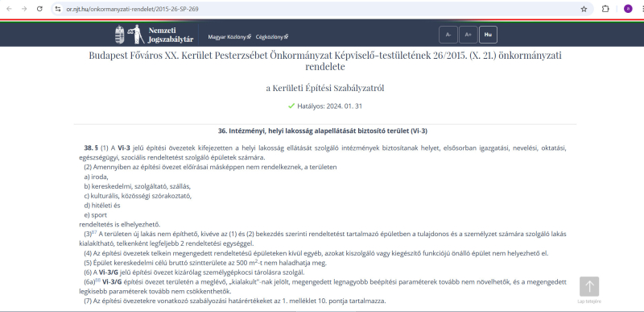The image size is (644, 312).
Task: Select 'Hatályos: 2024. 01. 31' text
Action: pyautogui.click(x=330, y=106)
